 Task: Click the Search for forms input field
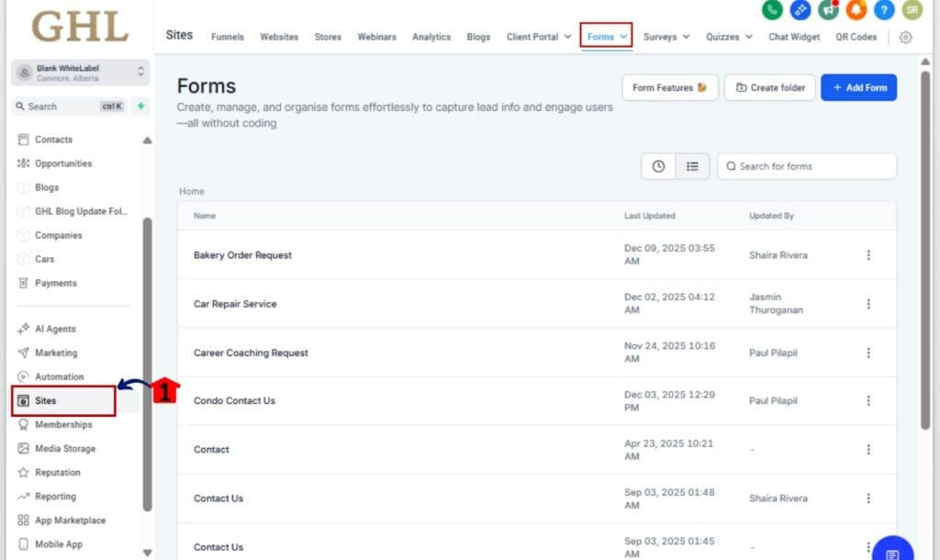pyautogui.click(x=806, y=166)
